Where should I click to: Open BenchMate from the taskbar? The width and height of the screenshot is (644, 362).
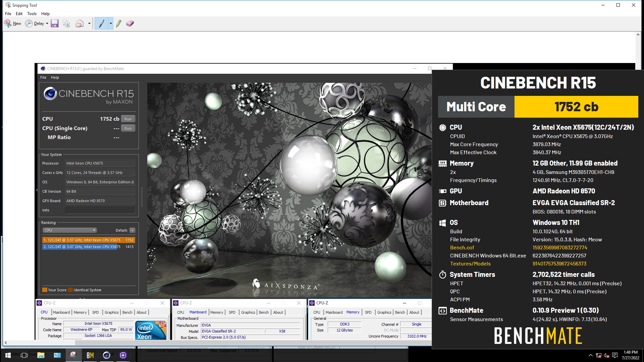coord(90,355)
